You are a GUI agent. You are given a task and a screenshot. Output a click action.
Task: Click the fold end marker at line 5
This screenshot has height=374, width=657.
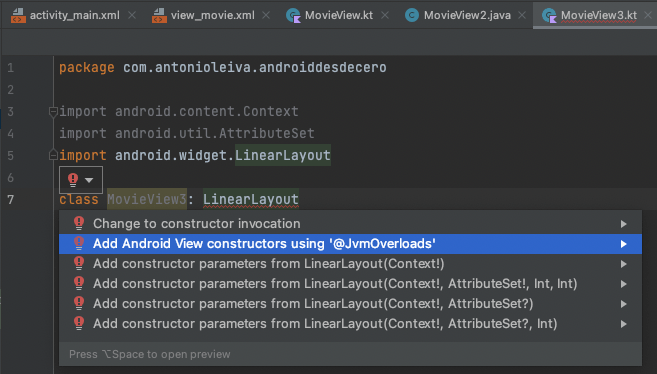click(53, 155)
